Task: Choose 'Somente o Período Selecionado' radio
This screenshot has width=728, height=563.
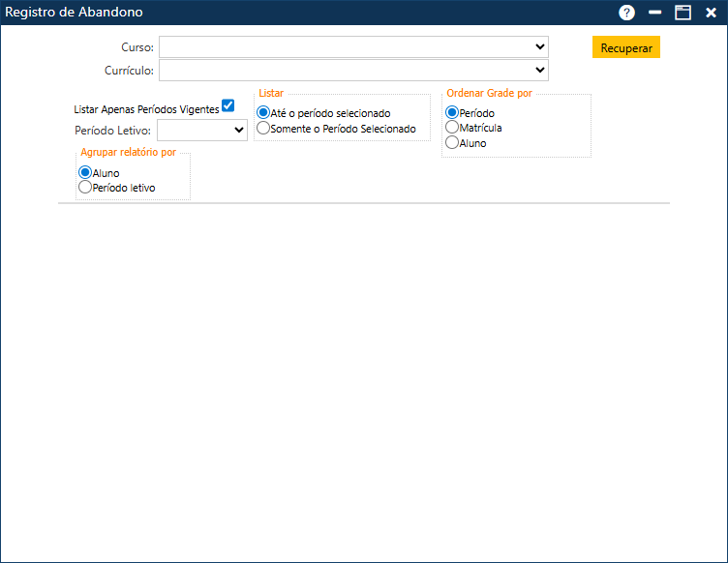Action: point(263,128)
